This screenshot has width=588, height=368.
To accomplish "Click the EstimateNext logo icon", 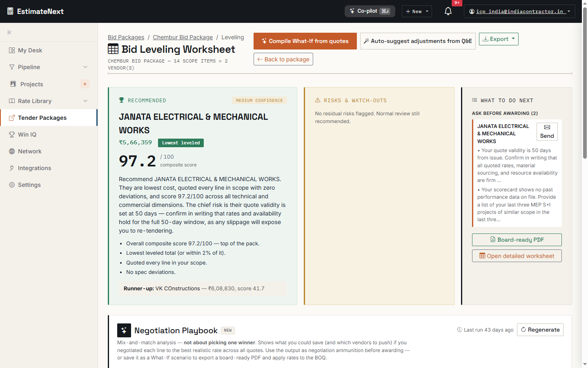I will [10, 11].
